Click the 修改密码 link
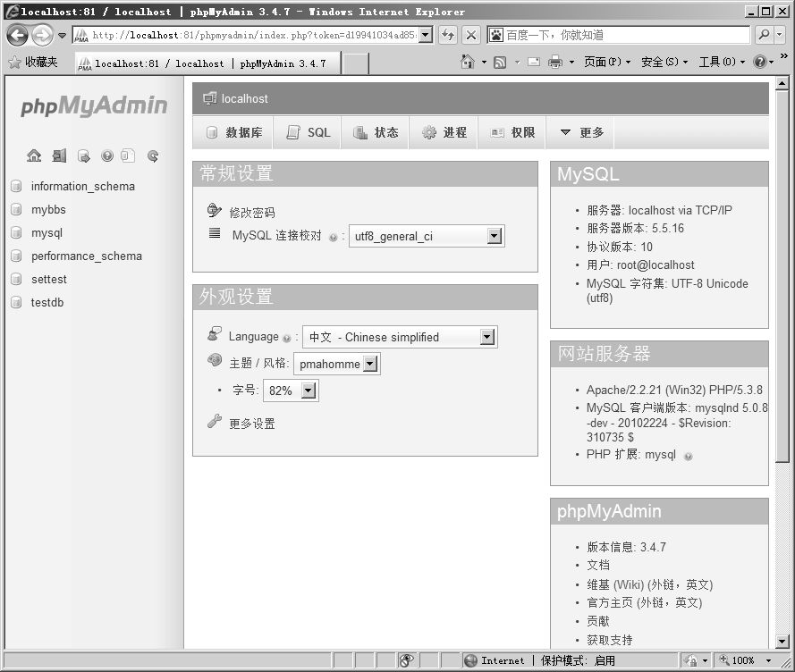 (x=252, y=213)
